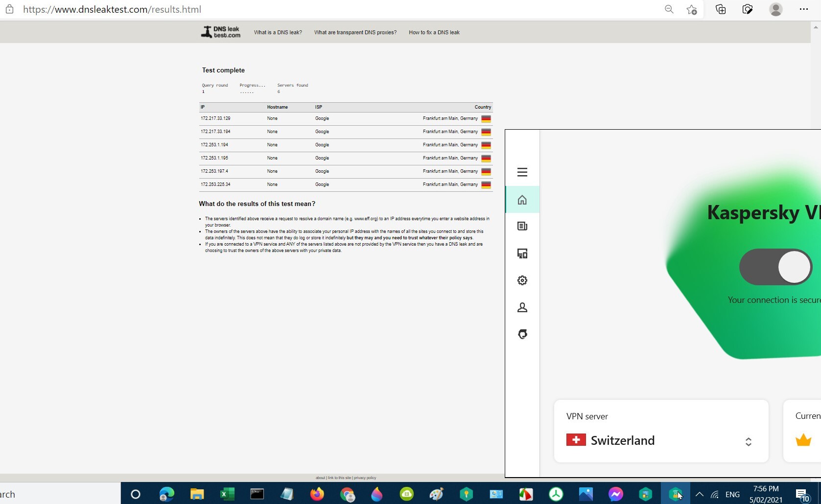
Task: Add this page to favorites
Action: click(692, 9)
